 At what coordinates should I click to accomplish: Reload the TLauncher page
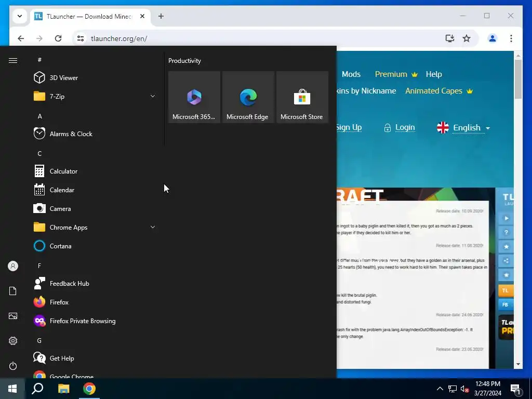click(58, 38)
